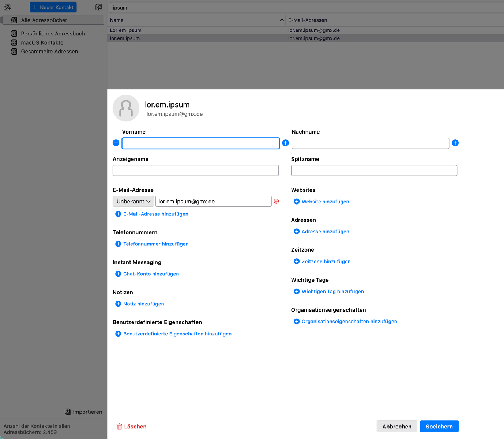Click E-Mail-Adresse hinzufügen link

tap(152, 214)
